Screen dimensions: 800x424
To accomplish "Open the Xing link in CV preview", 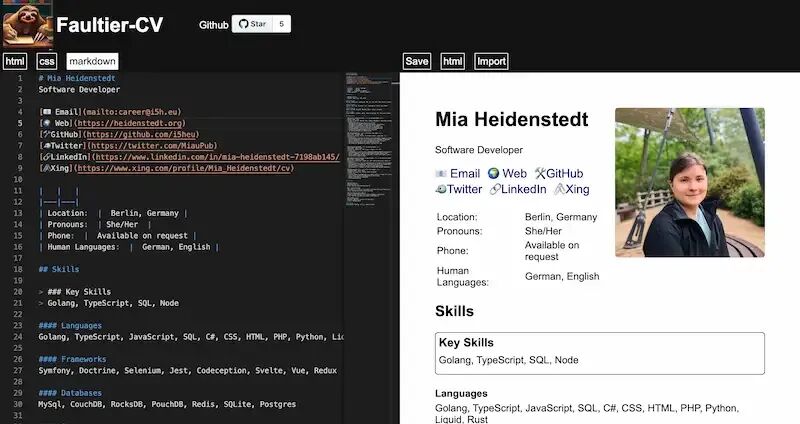I will (577, 189).
